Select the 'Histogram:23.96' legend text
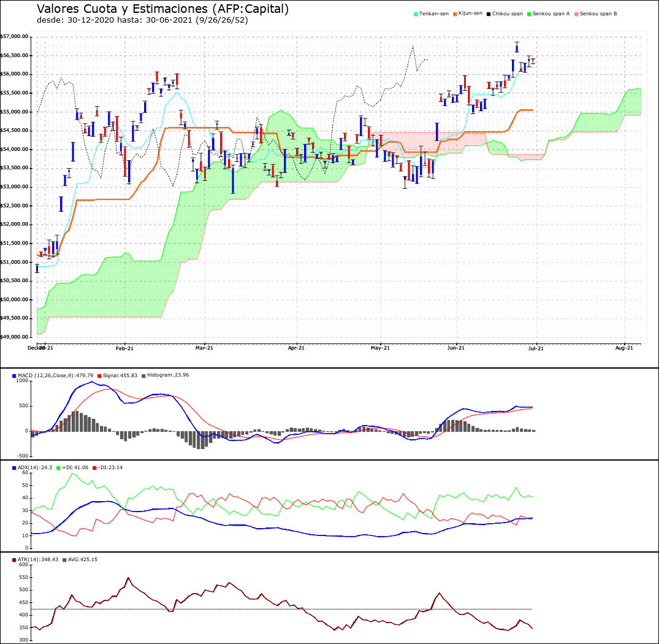Screen dimensions: 659x644 [x=168, y=375]
